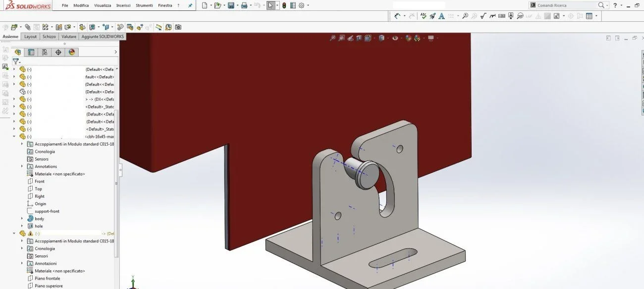Open the dropdown arrow next to the New document icon
Image resolution: width=644 pixels, height=289 pixels.
pos(211,5)
